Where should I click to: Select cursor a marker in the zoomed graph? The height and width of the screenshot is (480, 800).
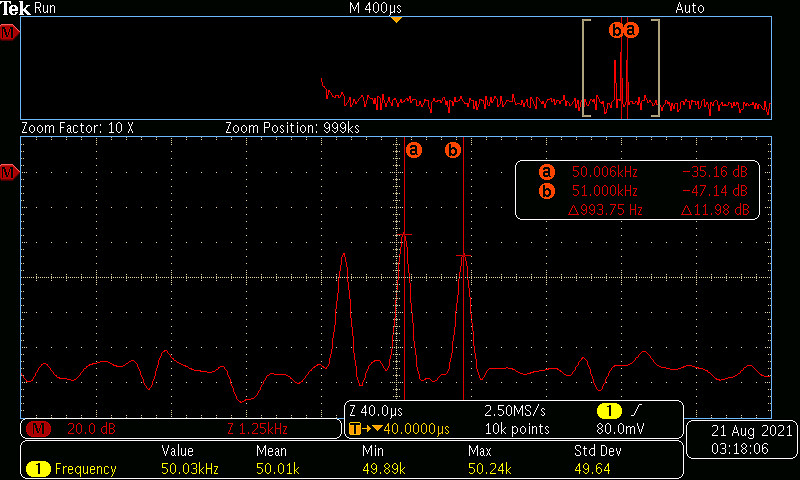414,150
